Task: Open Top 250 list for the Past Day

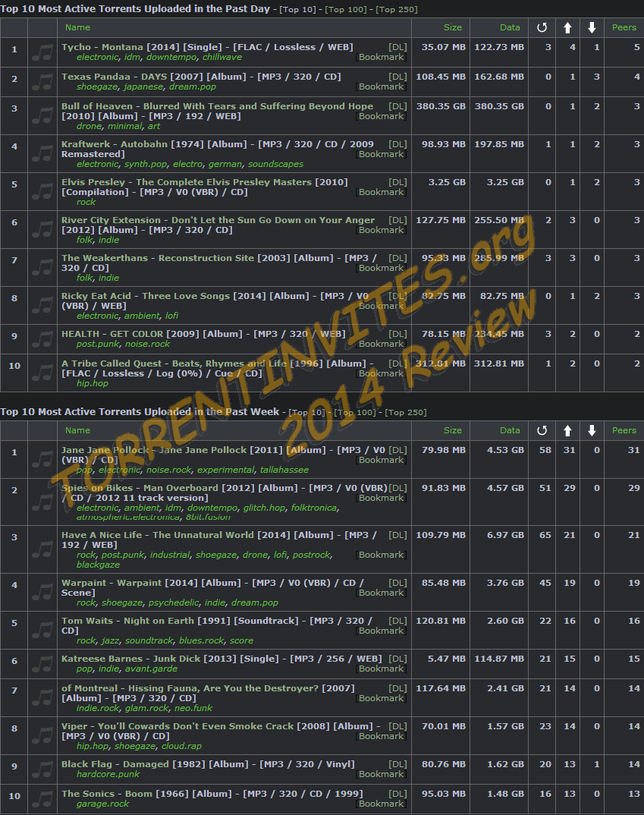Action: tap(397, 9)
